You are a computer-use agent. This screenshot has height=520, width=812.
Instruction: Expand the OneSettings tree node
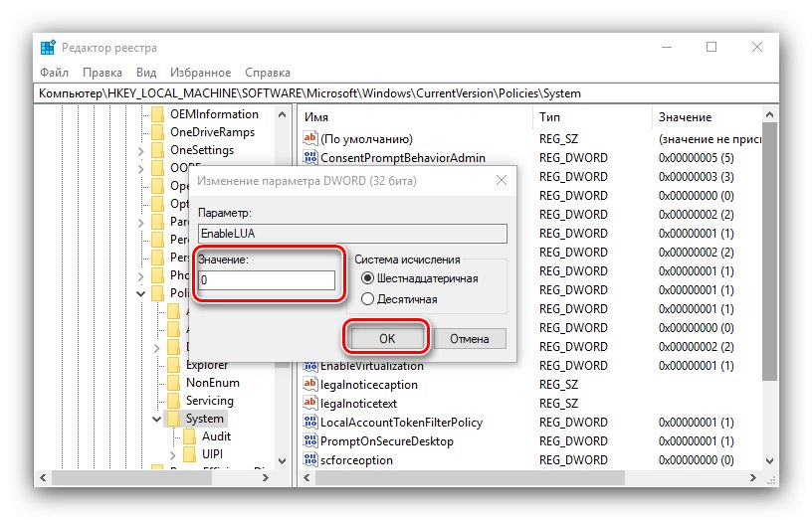(x=141, y=151)
